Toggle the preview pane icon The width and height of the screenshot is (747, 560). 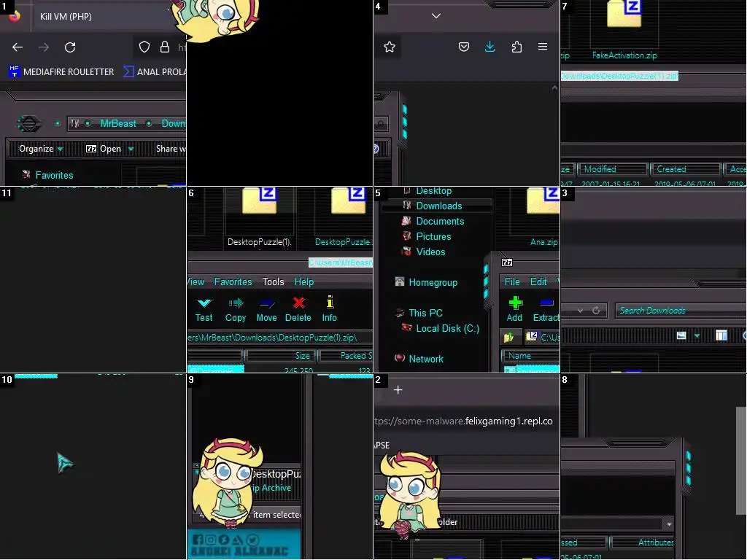click(721, 335)
